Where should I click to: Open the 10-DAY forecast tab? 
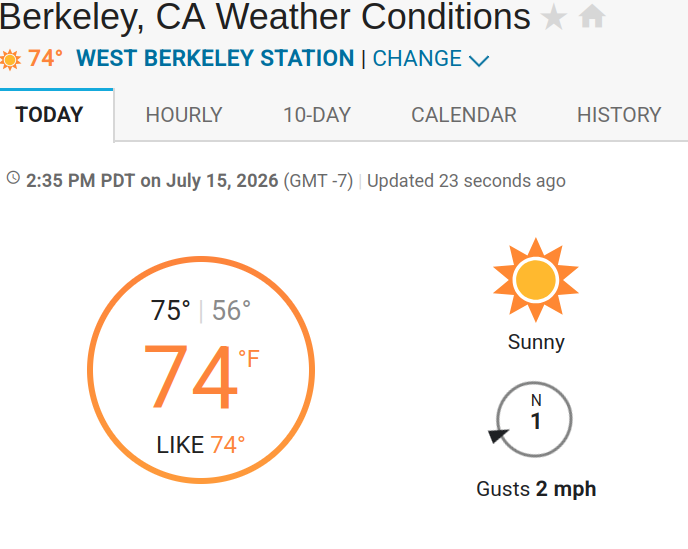(x=317, y=115)
